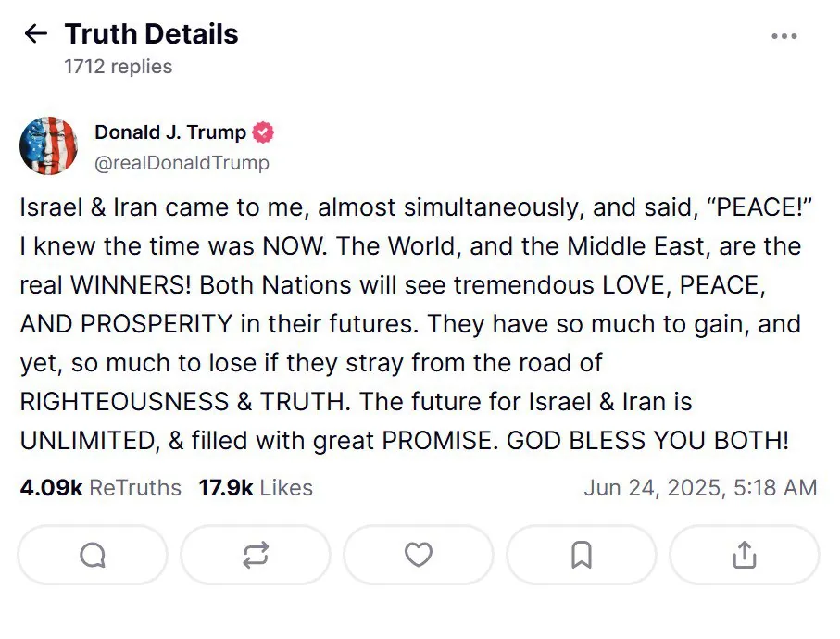Click the heart icon to like the Truth
The height and width of the screenshot is (639, 840).
click(x=418, y=555)
